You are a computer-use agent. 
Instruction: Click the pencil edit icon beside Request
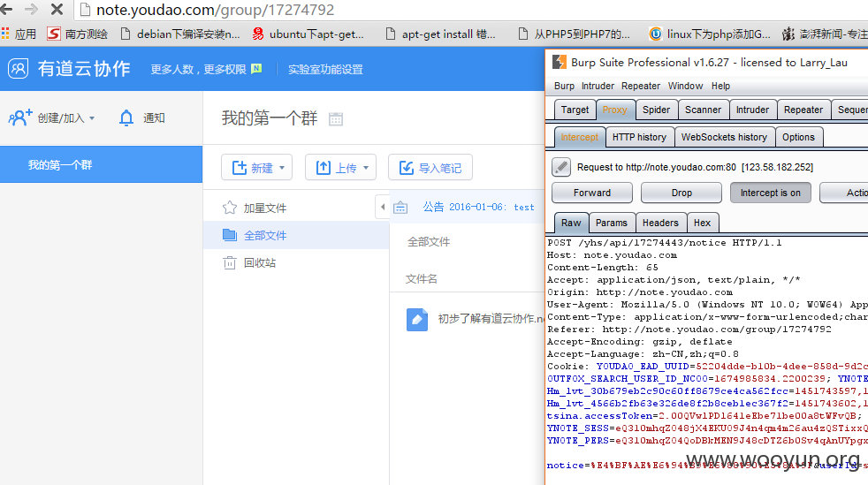click(560, 166)
